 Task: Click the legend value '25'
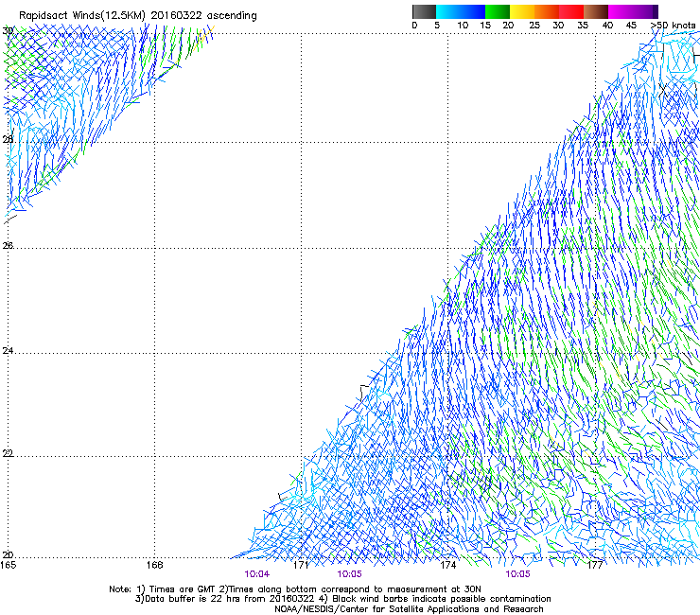(534, 26)
